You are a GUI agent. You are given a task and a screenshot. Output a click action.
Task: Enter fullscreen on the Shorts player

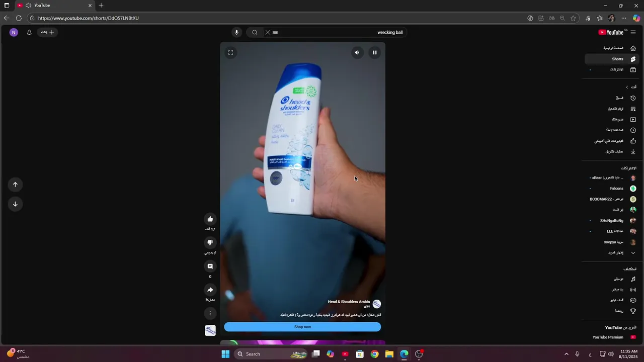pos(230,52)
